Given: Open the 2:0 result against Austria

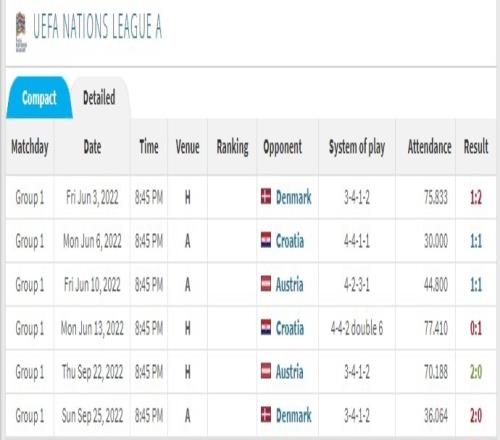Looking at the screenshot, I should click(x=476, y=372).
